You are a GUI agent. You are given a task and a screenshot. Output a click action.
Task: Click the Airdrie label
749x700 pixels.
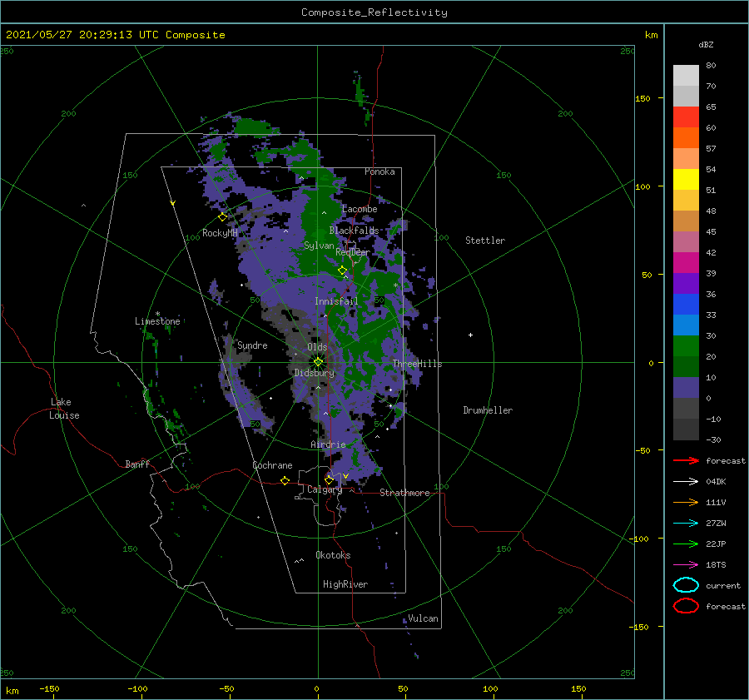click(328, 444)
